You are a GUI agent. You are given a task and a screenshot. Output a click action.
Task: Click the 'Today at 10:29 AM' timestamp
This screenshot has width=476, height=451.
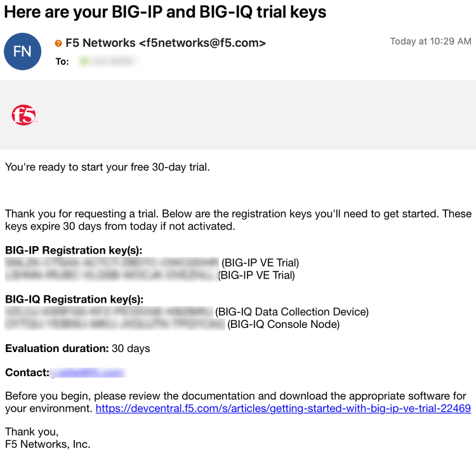(430, 42)
